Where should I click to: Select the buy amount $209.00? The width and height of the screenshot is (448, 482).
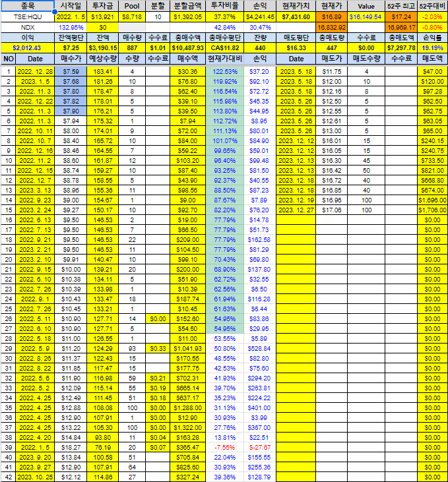[187, 240]
